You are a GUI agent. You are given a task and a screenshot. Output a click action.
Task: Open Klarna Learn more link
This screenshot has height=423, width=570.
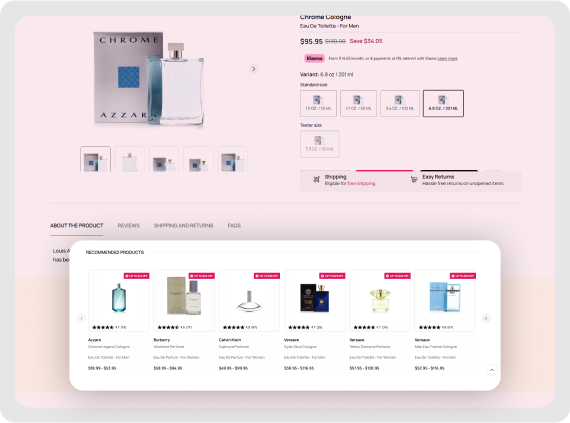[x=447, y=59]
